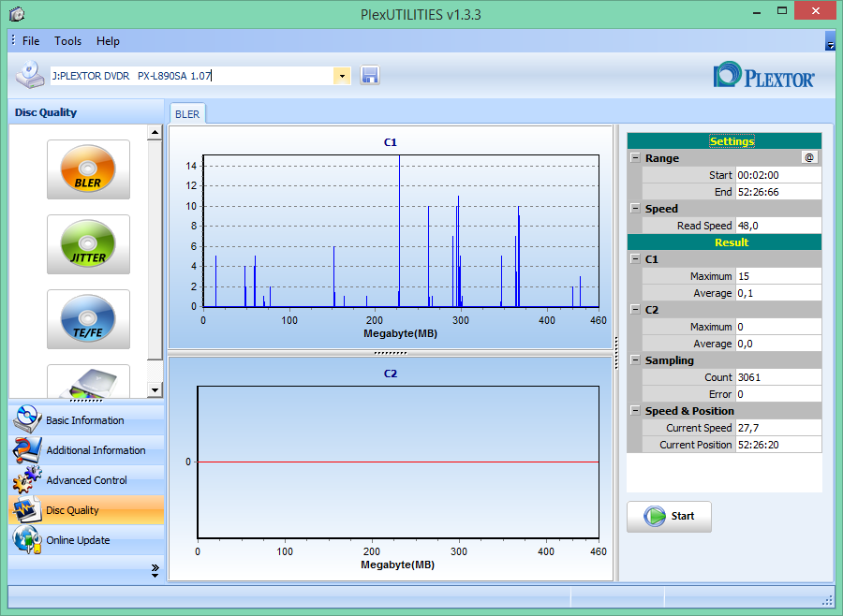Select the BLER disc test icon
This screenshot has height=616, width=843.
88,169
